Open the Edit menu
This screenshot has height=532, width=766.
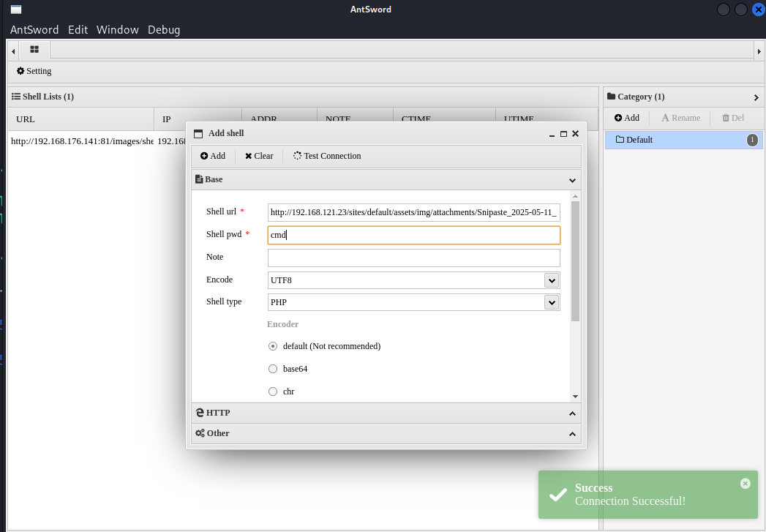78,30
